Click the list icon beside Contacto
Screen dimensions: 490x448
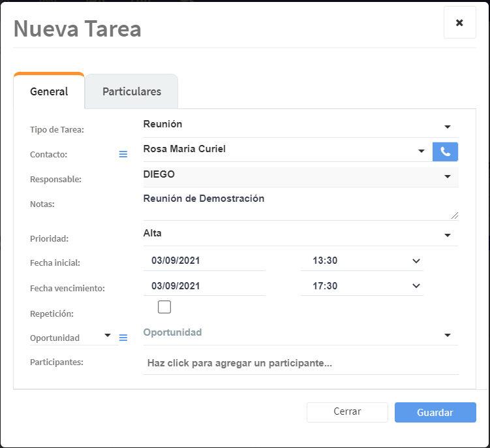pyautogui.click(x=123, y=154)
